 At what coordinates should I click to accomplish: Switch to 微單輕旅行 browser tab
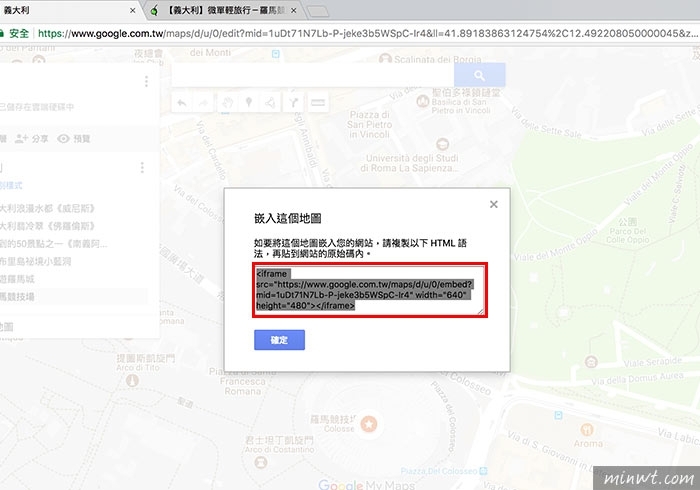(x=225, y=10)
